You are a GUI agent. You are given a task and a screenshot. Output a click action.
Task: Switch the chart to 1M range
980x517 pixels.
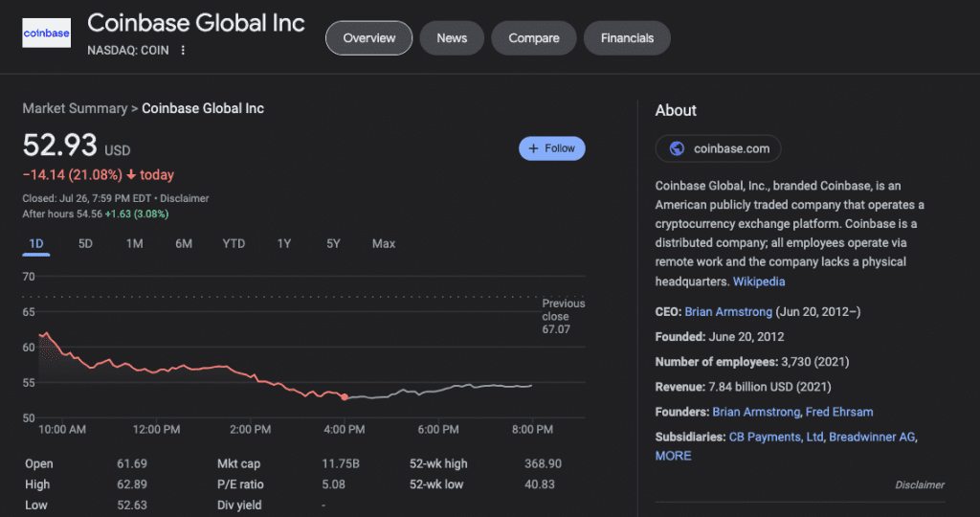[134, 244]
